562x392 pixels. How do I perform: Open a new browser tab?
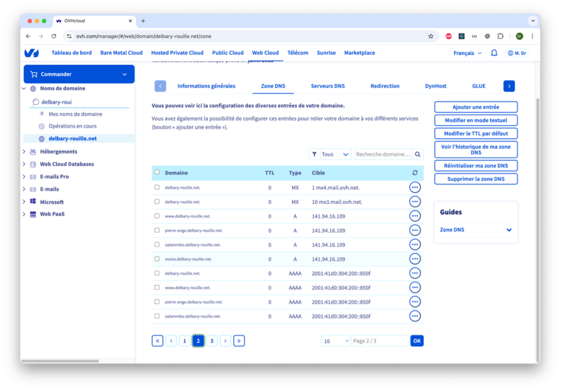[x=143, y=21]
